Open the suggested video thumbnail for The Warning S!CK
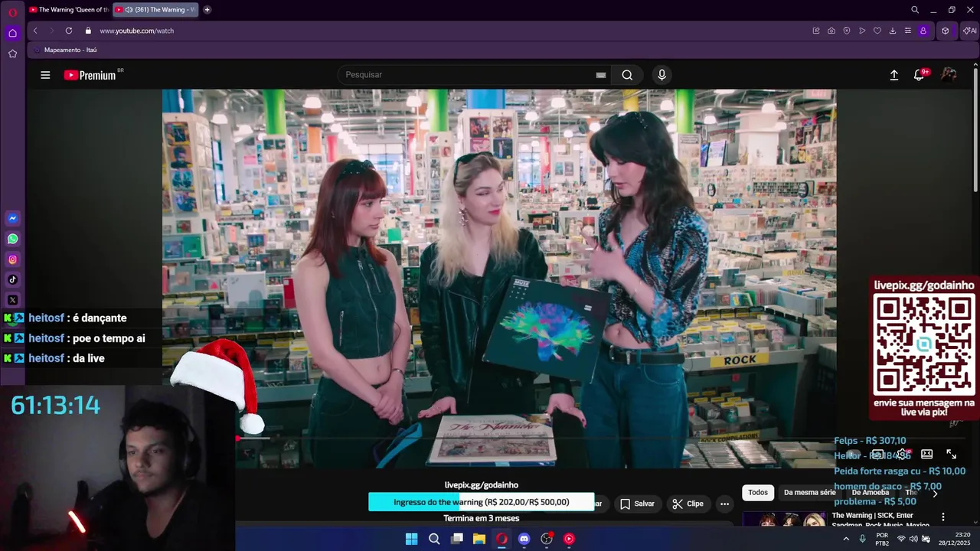 (784, 520)
